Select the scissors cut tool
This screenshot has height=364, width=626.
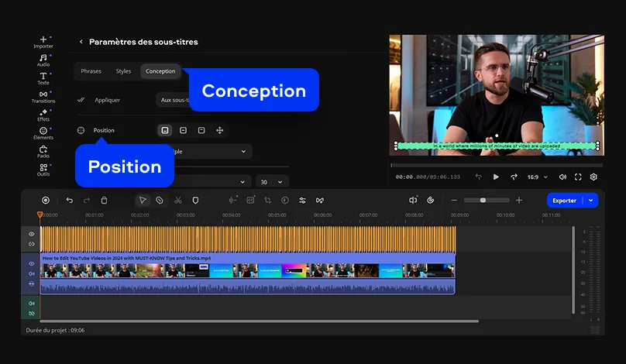[x=178, y=200]
